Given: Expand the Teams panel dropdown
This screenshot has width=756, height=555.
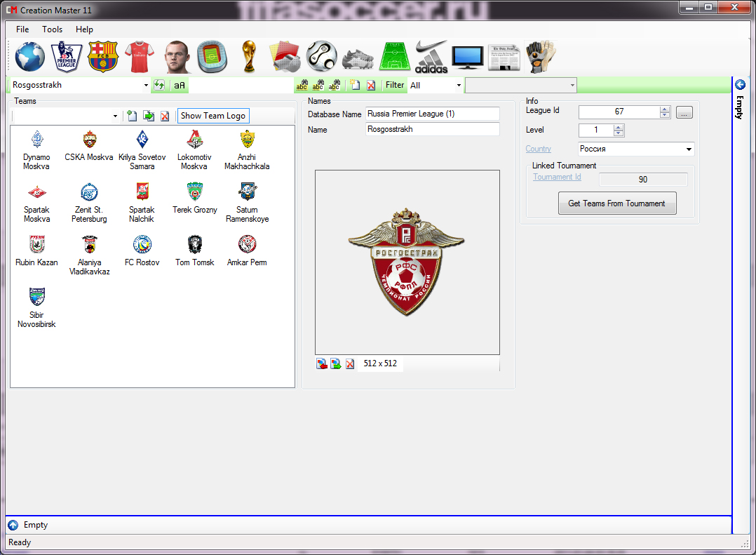Looking at the screenshot, I should 115,116.
